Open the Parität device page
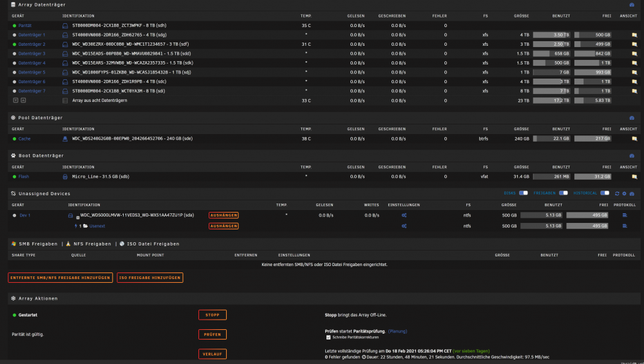644x364 pixels. tap(24, 26)
